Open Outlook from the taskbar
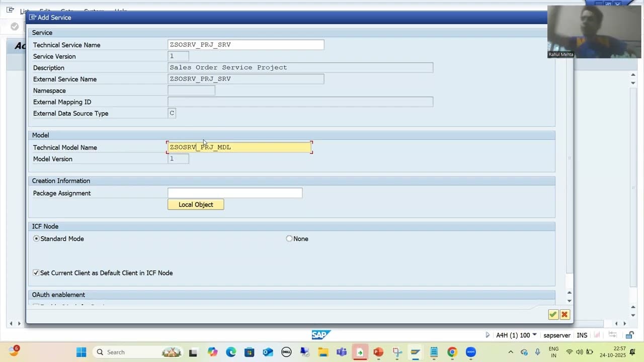This screenshot has height=362, width=644. tap(268, 352)
